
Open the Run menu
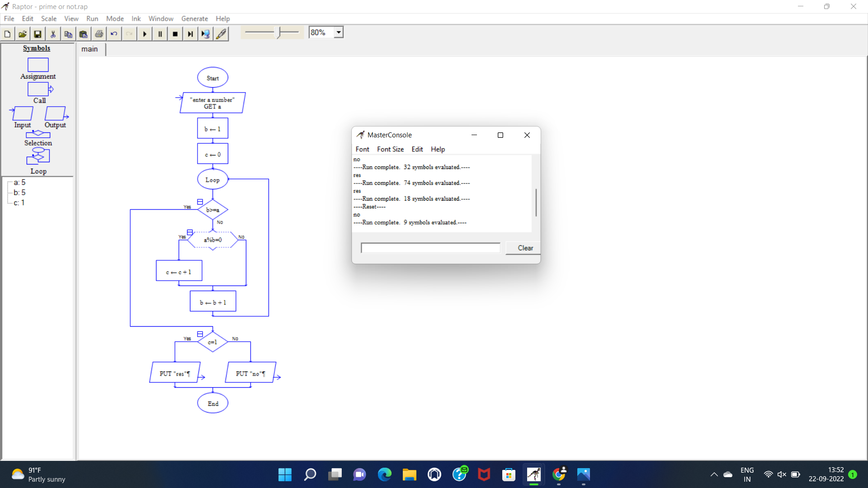point(92,19)
